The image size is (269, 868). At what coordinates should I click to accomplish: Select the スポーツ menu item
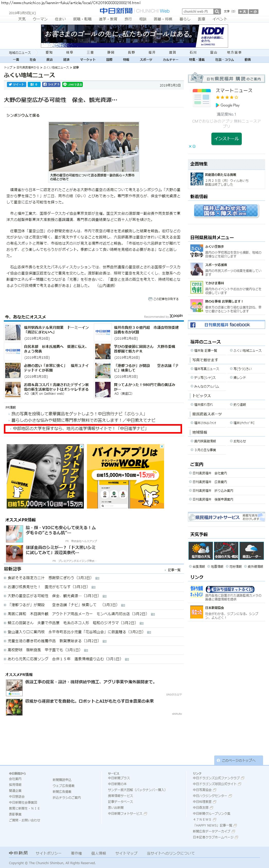click(146, 60)
